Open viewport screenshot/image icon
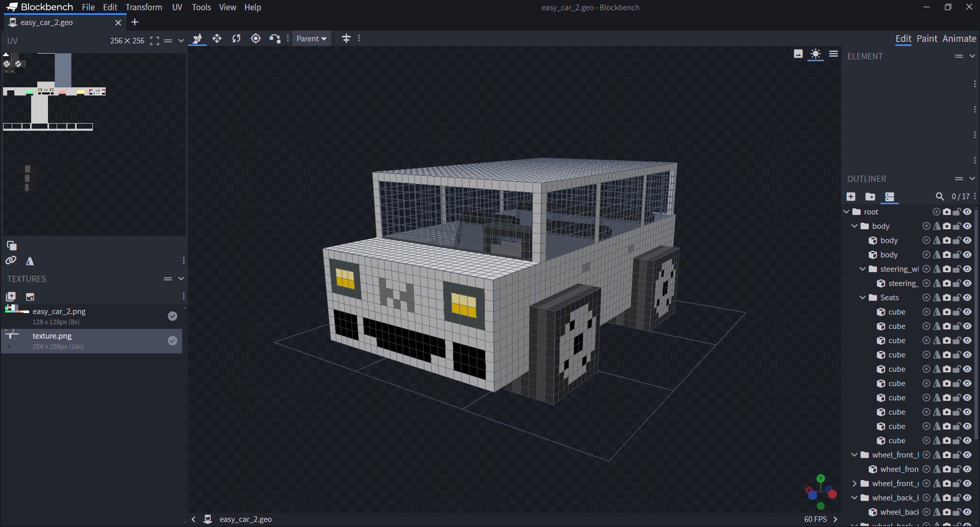Viewport: 980px width, 527px height. coord(798,54)
